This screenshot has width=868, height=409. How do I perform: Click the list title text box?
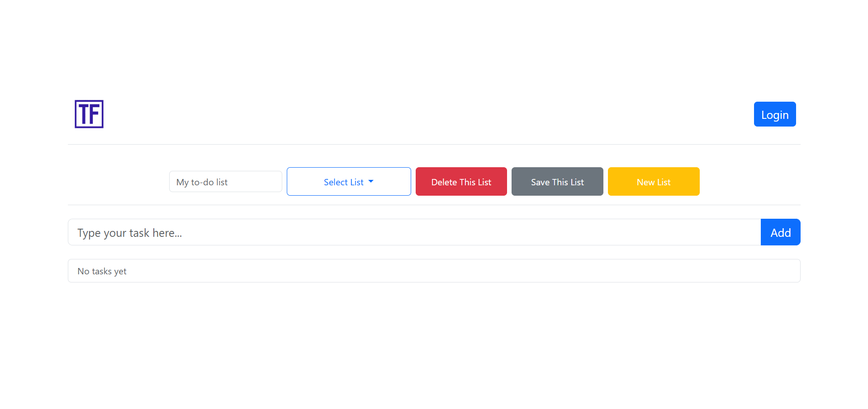(225, 182)
